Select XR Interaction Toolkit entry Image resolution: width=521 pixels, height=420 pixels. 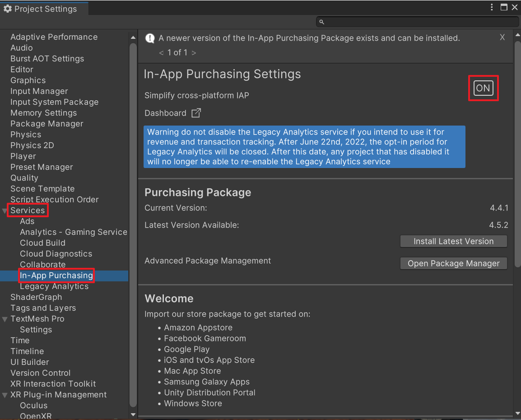[53, 384]
